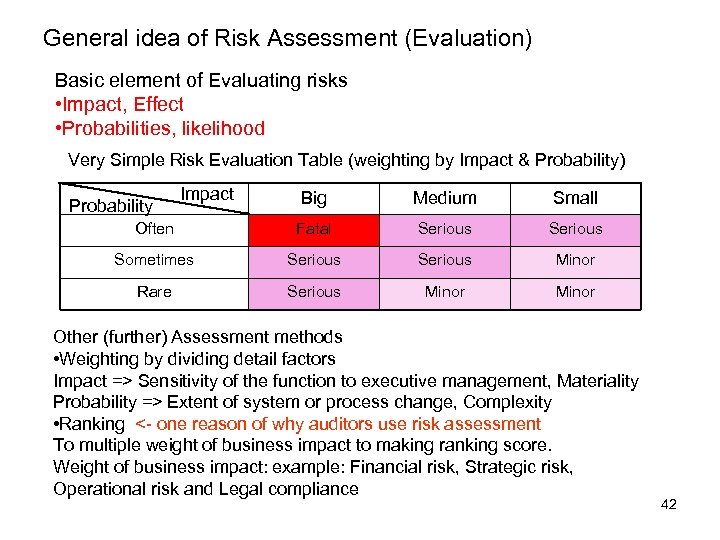Click the 'Weighting by dividing detail factors' bullet
The height and width of the screenshot is (540, 720).
point(194,358)
